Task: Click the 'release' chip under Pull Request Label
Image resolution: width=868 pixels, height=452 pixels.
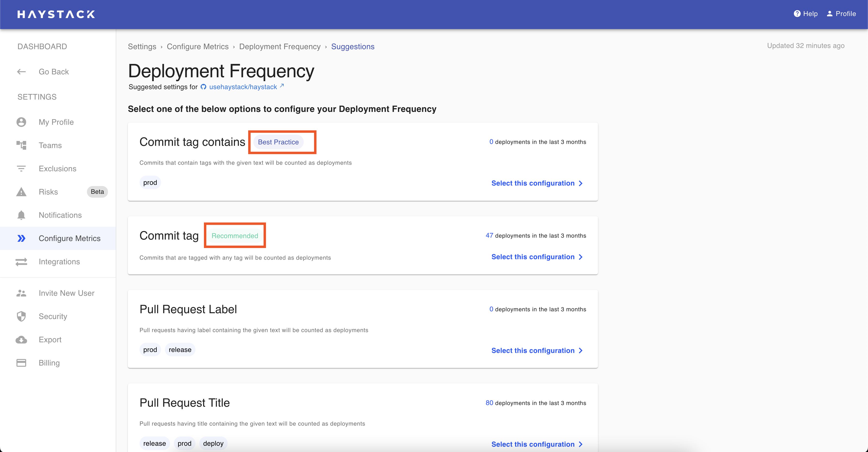Action: point(180,350)
